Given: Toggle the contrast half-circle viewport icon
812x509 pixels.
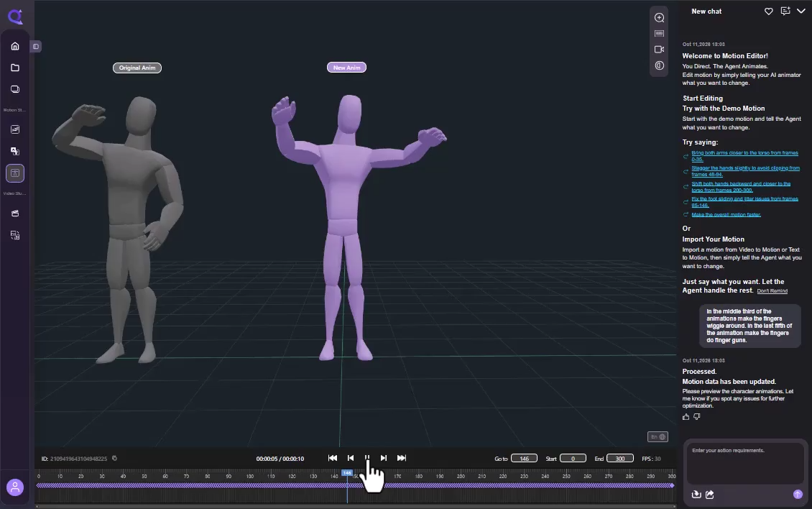Looking at the screenshot, I should pos(659,65).
